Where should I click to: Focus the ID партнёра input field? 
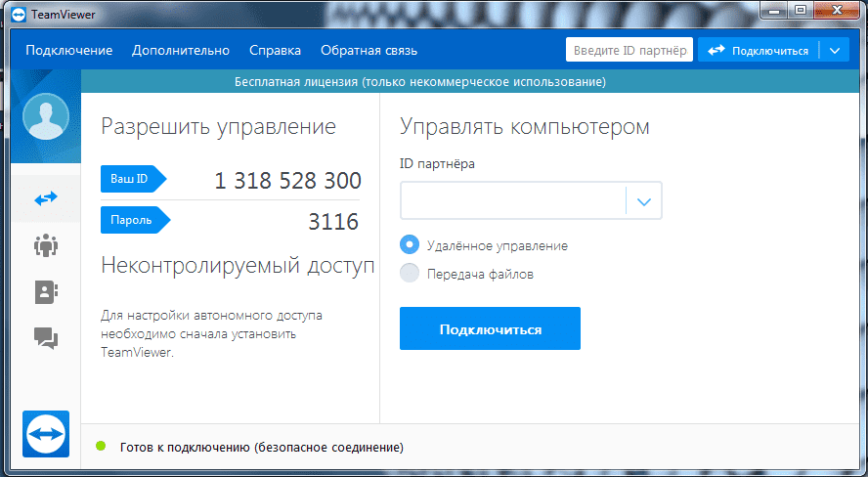click(x=514, y=200)
